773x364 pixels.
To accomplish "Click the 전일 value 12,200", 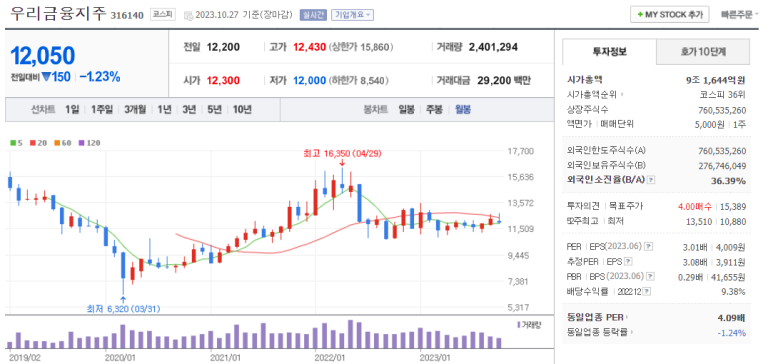I will point(223,47).
